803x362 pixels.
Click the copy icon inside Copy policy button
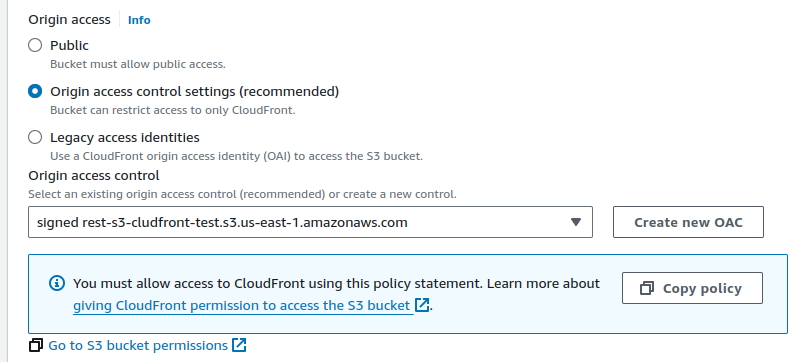click(647, 288)
